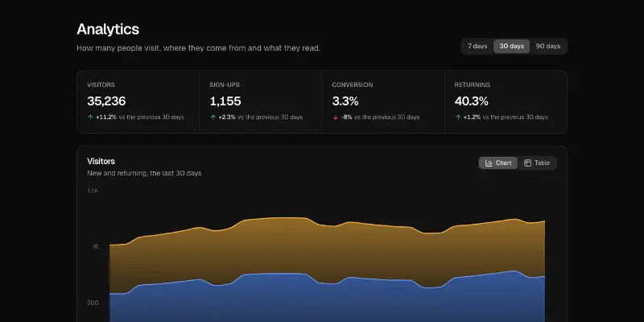The height and width of the screenshot is (322, 644).
Task: Click green up arrow under Sign-ups
Action: pos(213,118)
